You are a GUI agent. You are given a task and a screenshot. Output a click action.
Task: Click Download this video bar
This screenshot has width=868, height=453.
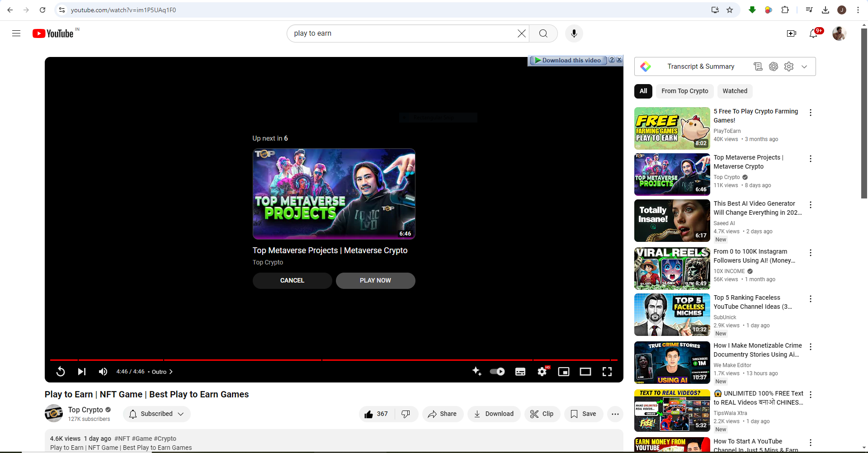tap(568, 60)
